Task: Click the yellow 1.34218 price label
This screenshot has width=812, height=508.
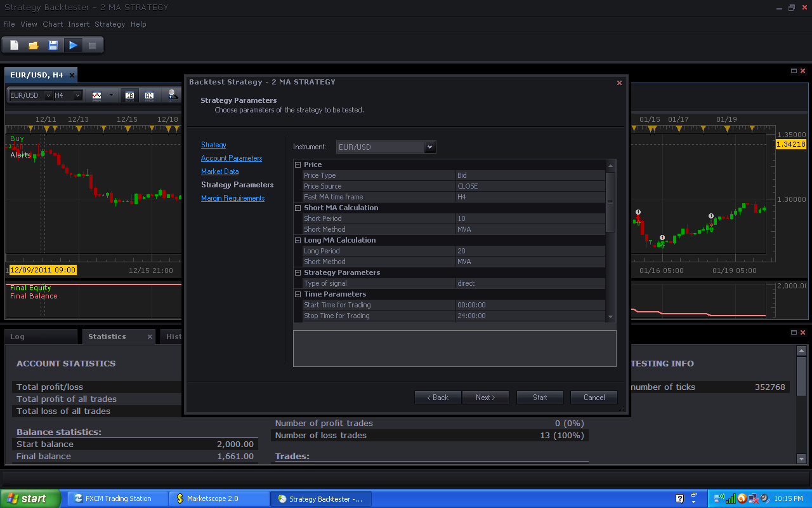Action: click(x=791, y=144)
